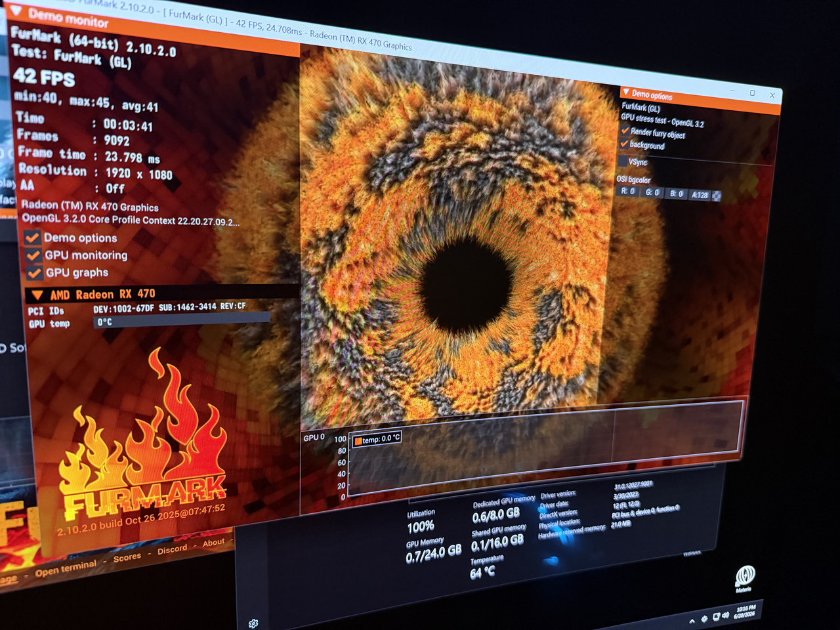Uncheck the Demo options checkbox
Screen dimensions: 840x630
click(32, 237)
